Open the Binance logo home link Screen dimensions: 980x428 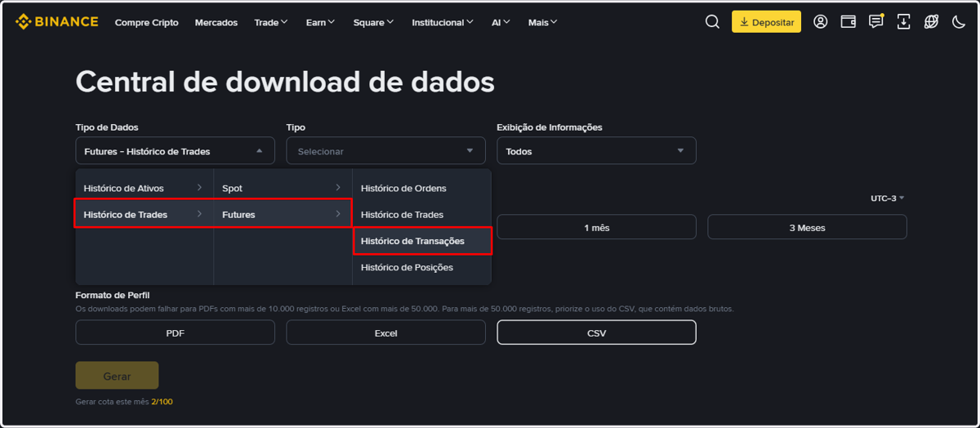(56, 22)
